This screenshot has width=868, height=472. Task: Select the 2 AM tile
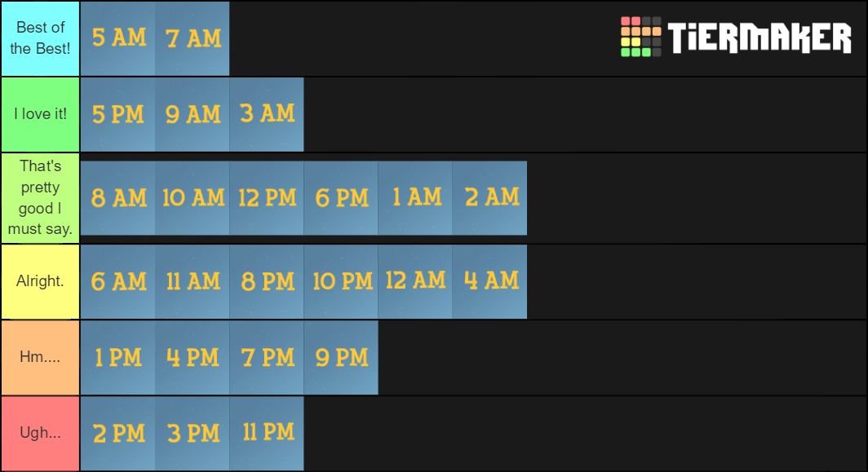point(490,198)
